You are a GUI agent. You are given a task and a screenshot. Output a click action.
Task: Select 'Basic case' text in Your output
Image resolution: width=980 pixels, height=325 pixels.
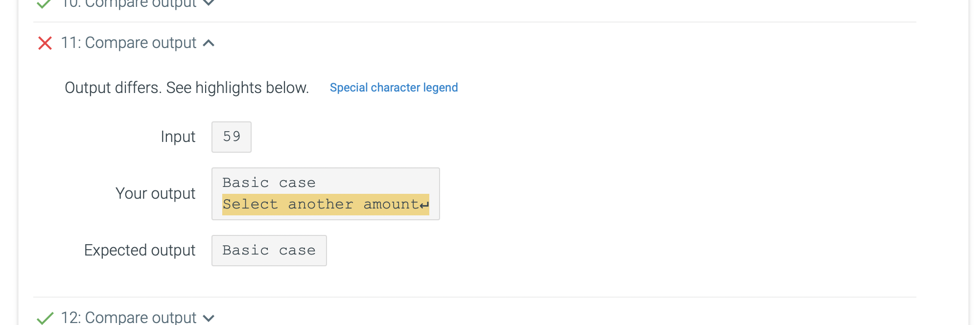(x=268, y=182)
